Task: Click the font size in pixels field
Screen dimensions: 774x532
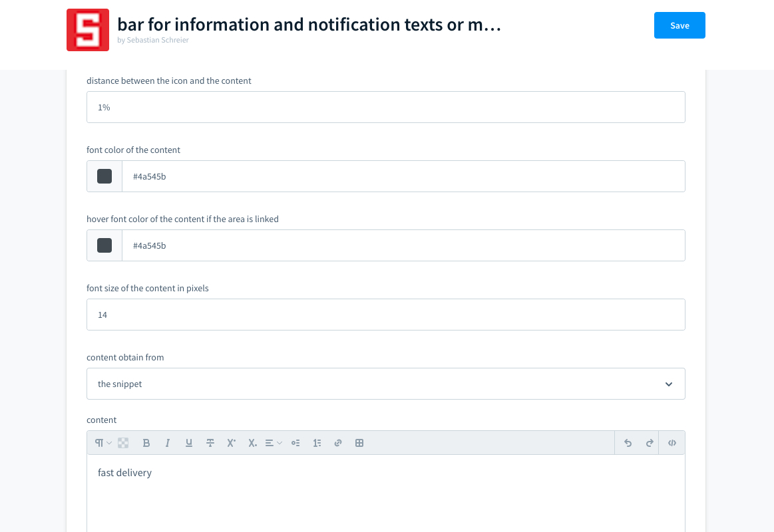Action: click(386, 315)
